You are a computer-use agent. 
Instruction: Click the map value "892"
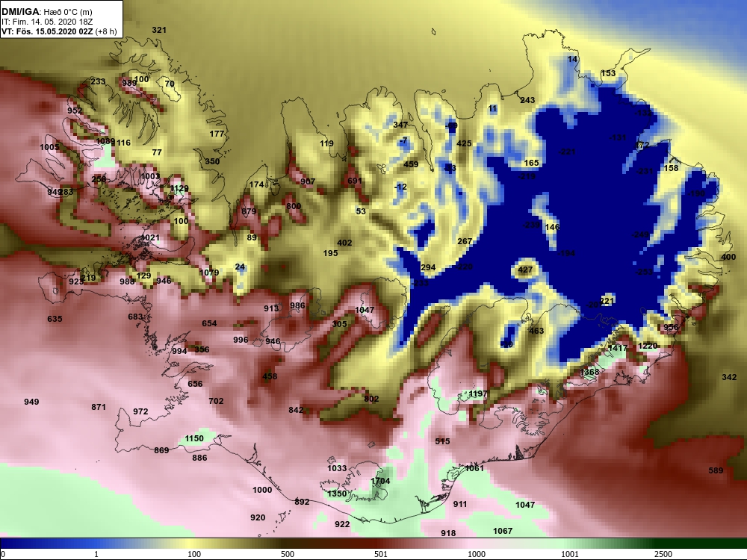click(302, 502)
